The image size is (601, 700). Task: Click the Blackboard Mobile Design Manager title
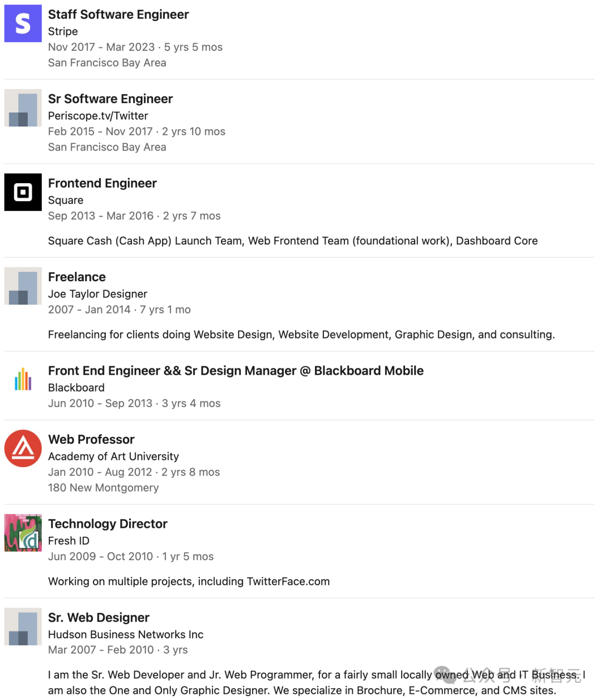(x=236, y=371)
